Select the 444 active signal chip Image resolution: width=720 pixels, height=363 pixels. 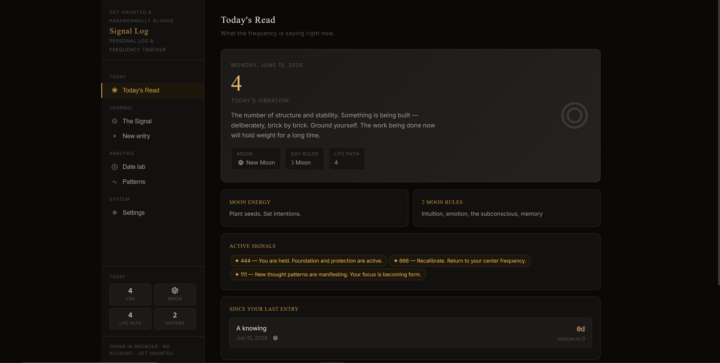[308, 261]
